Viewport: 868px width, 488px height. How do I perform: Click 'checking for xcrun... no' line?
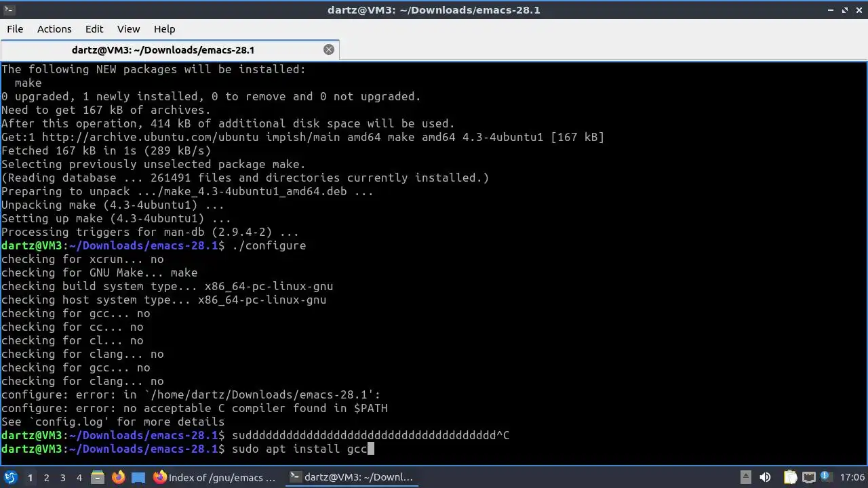coord(82,259)
